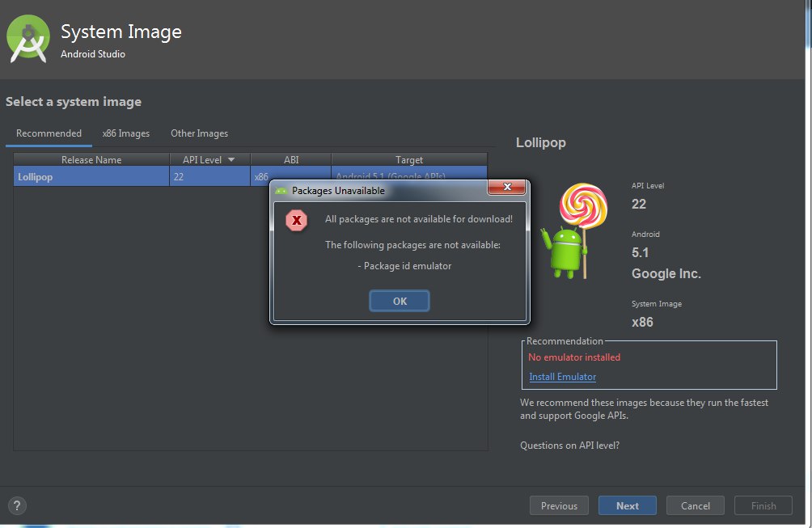812x528 pixels.
Task: Click '- Package id emulator' text in dialog
Action: 404,266
